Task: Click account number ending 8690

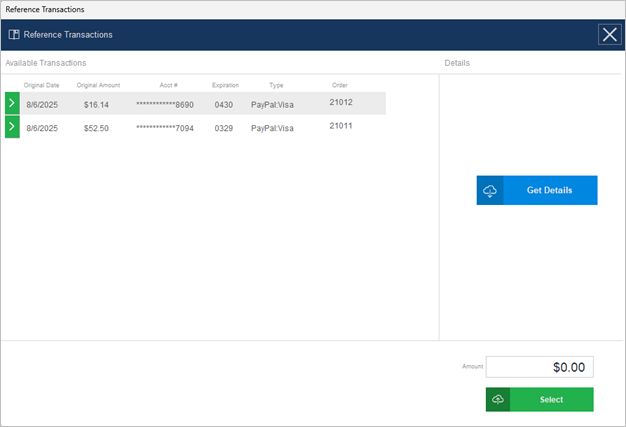Action: tap(165, 105)
